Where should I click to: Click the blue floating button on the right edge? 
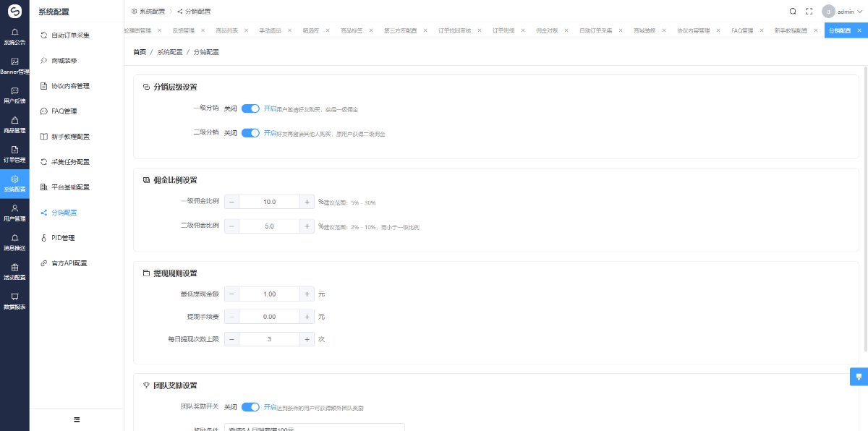click(859, 377)
